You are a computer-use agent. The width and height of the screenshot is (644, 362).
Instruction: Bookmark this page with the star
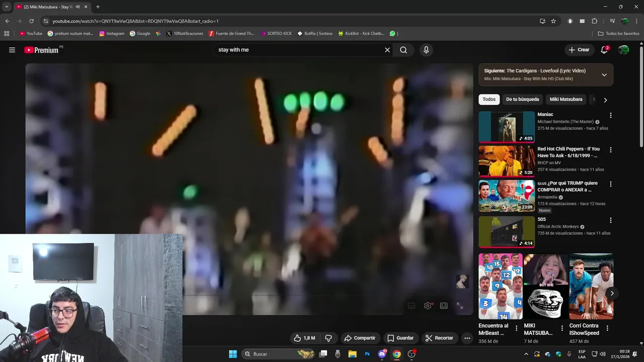point(553,21)
